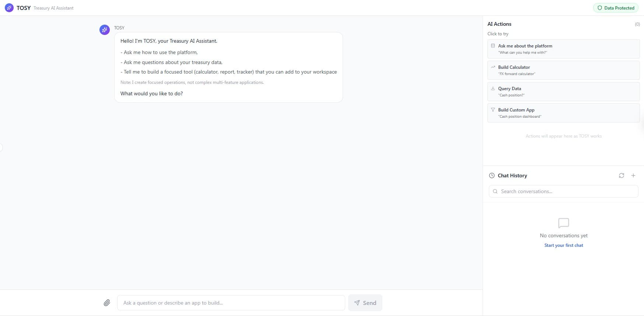Click 'Start your first chat' link
Image resolution: width=644 pixels, height=316 pixels.
tap(563, 245)
